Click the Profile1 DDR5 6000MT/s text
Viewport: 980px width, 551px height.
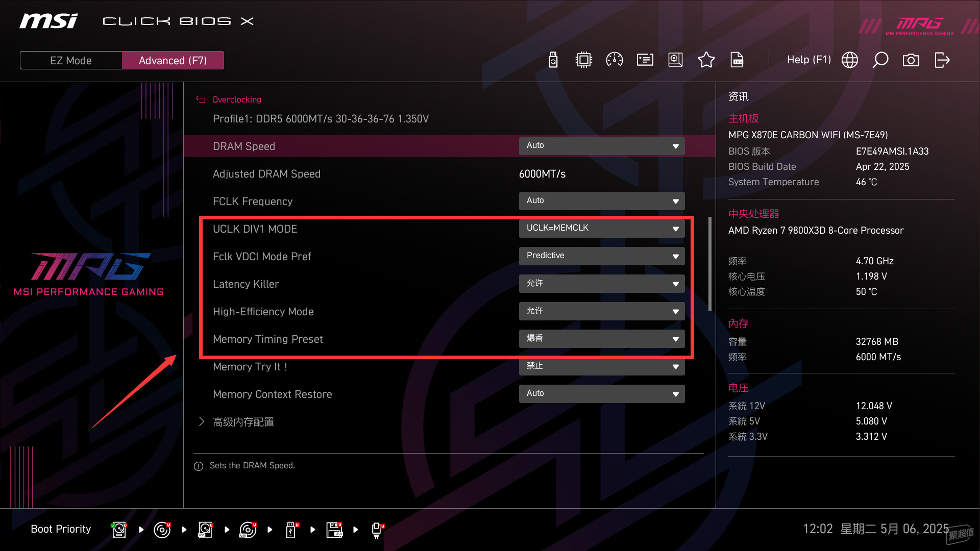(321, 119)
